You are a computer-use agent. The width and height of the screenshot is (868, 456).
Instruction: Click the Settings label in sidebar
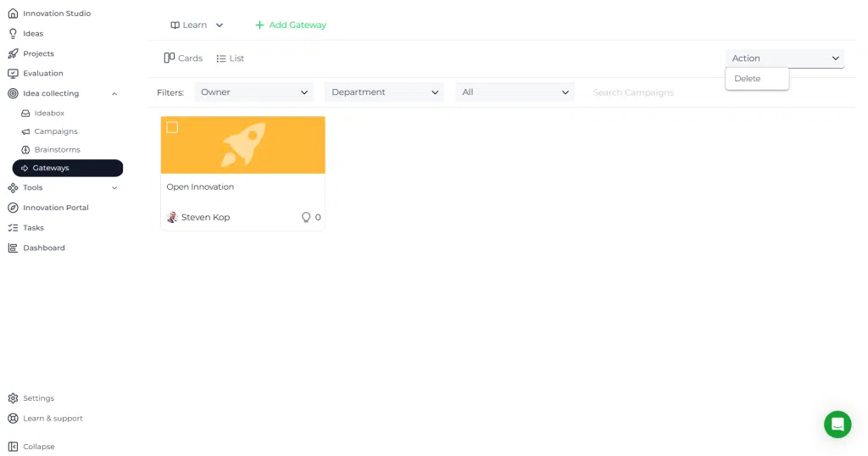tap(39, 398)
